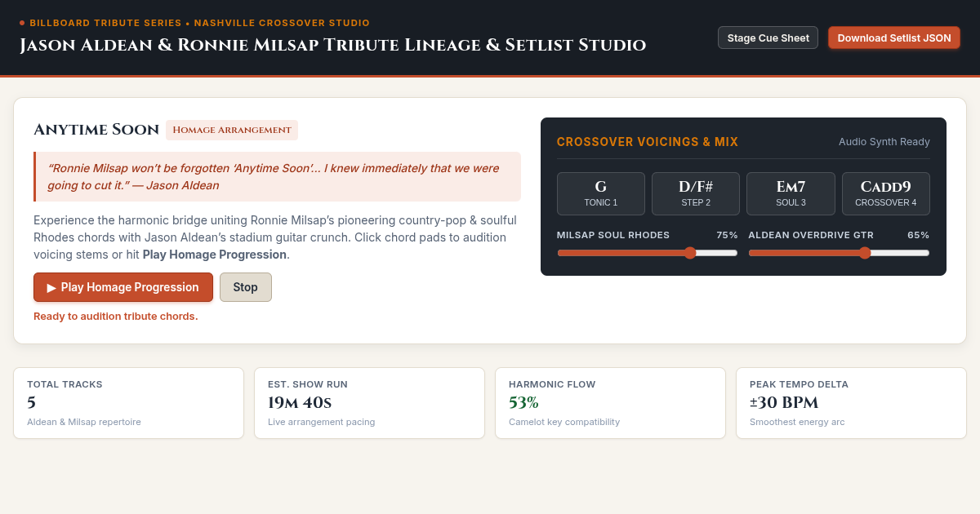980x514 pixels.
Task: Click the ±30 BPM tempo value
Action: [x=784, y=402]
